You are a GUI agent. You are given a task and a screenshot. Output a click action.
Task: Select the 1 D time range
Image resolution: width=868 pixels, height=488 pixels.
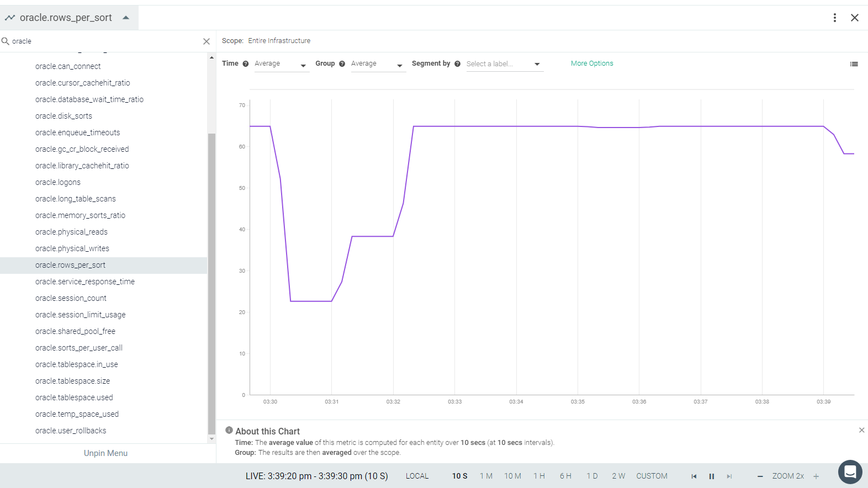(592, 476)
